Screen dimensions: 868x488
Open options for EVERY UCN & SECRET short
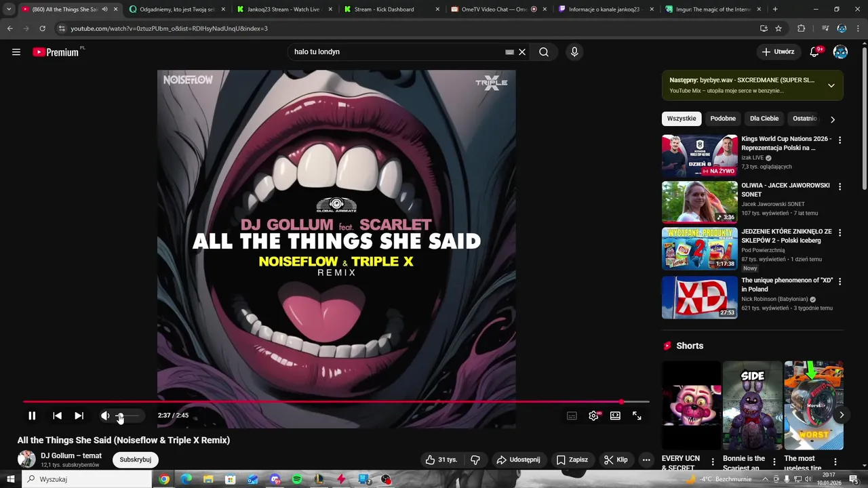(713, 462)
